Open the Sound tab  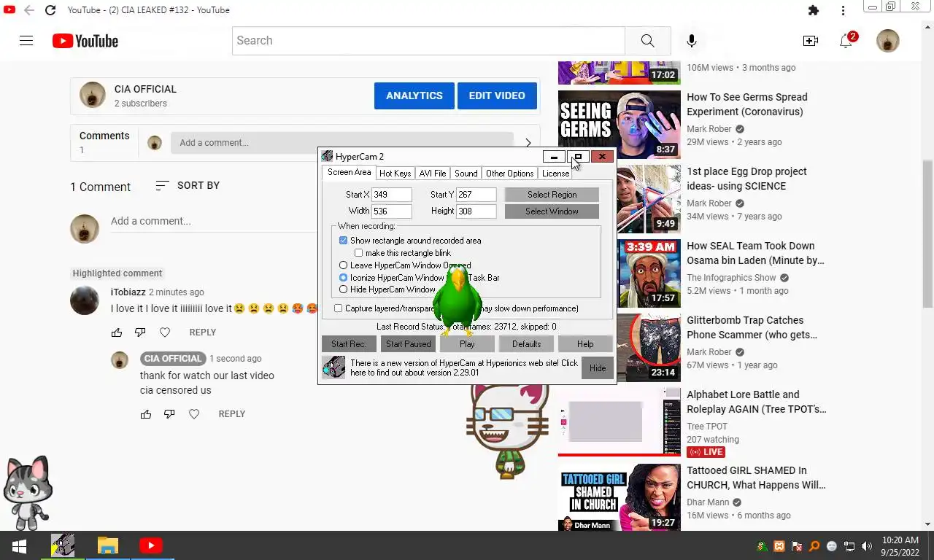coord(466,174)
